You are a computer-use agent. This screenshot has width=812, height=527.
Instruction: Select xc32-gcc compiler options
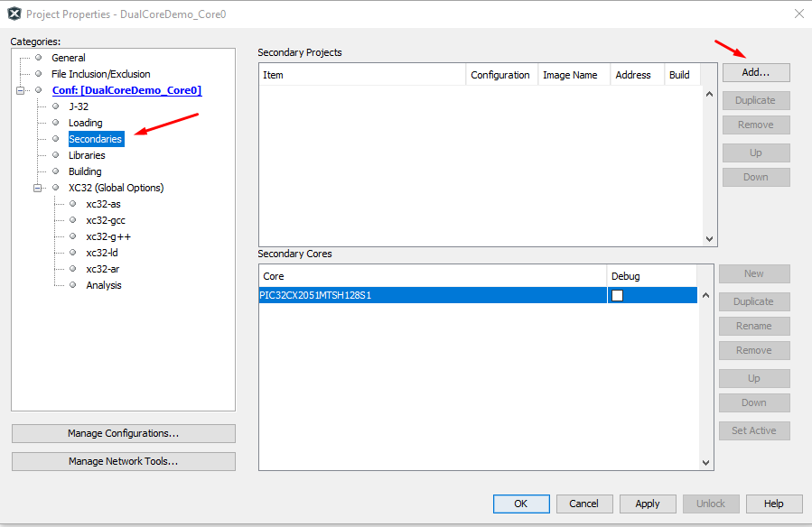coord(106,220)
